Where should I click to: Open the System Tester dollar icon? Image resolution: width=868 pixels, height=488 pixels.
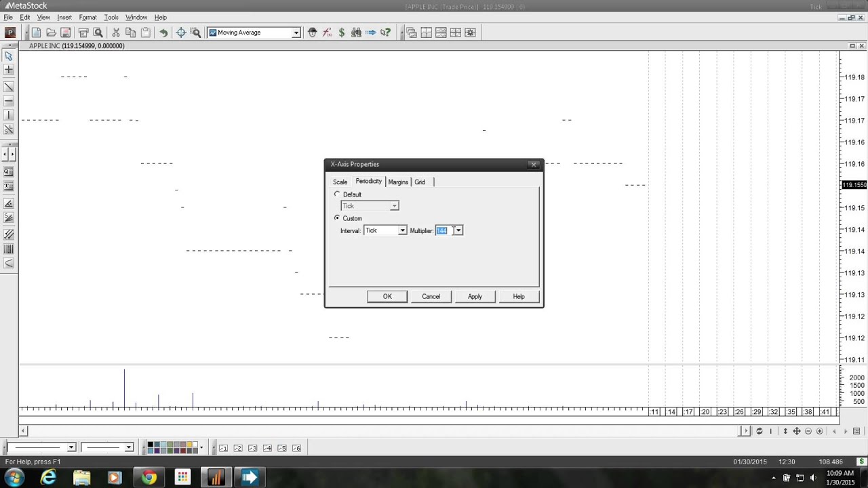[x=342, y=33]
